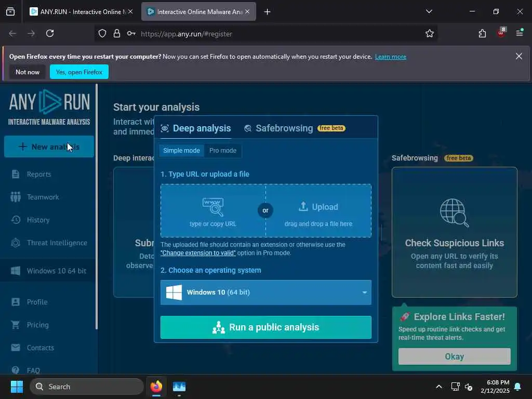Click the New analysis button

coord(49,147)
